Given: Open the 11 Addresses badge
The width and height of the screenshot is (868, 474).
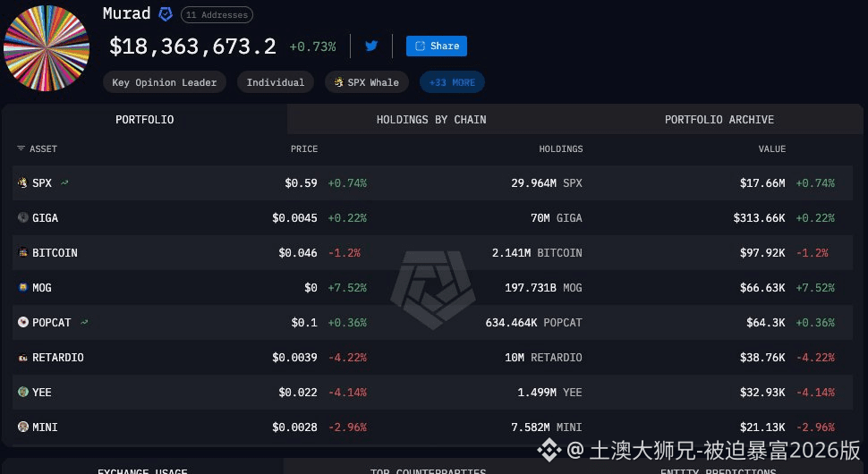Looking at the screenshot, I should [217, 15].
